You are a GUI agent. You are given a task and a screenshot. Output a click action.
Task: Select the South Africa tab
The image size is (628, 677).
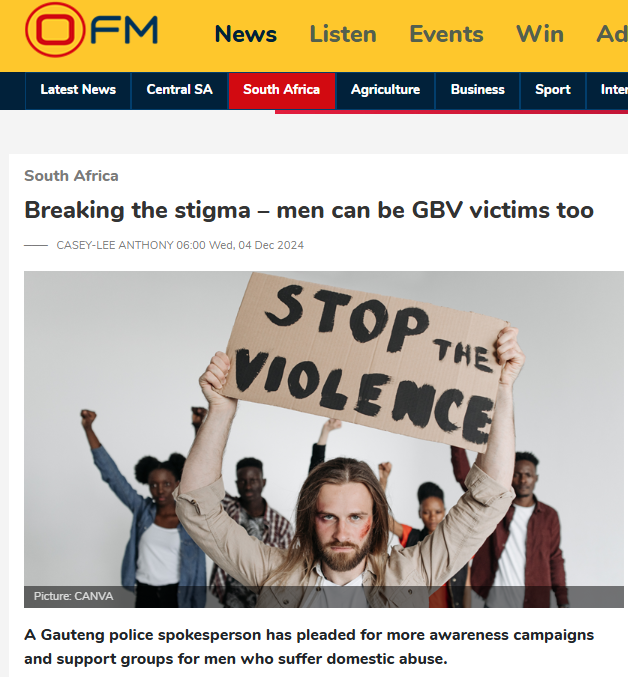pos(281,90)
